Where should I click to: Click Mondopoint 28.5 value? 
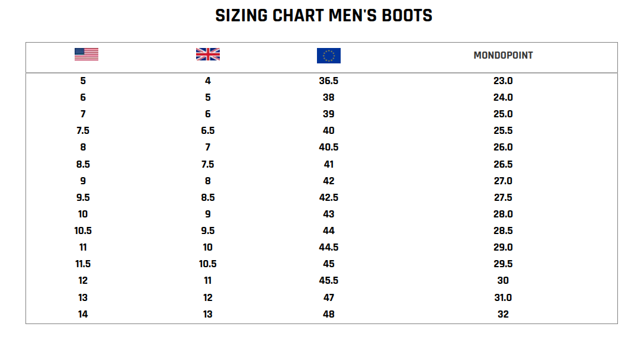[x=503, y=230]
